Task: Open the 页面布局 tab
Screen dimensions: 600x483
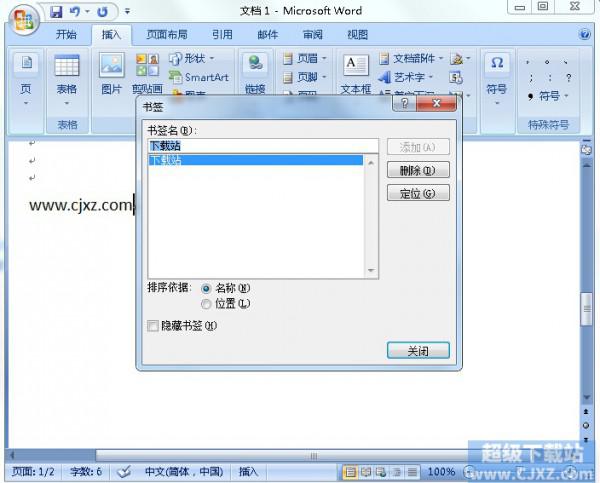Action: (167, 35)
